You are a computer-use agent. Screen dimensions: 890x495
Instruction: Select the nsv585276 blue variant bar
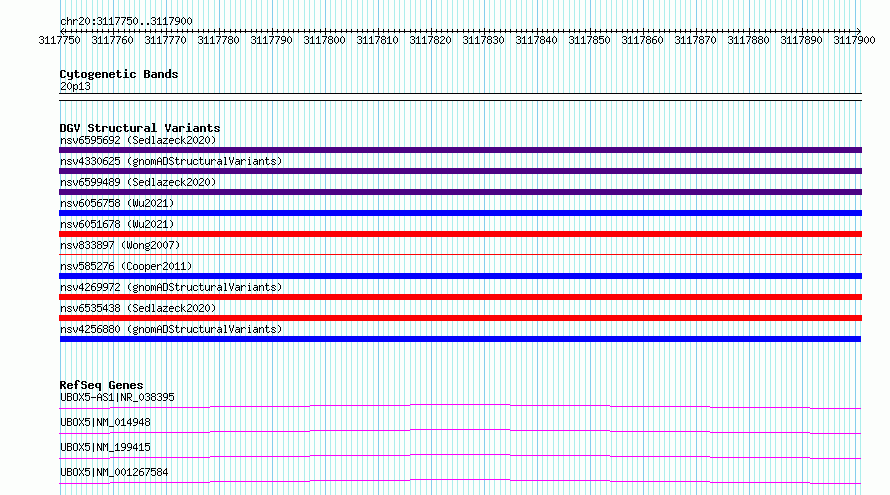(460, 276)
